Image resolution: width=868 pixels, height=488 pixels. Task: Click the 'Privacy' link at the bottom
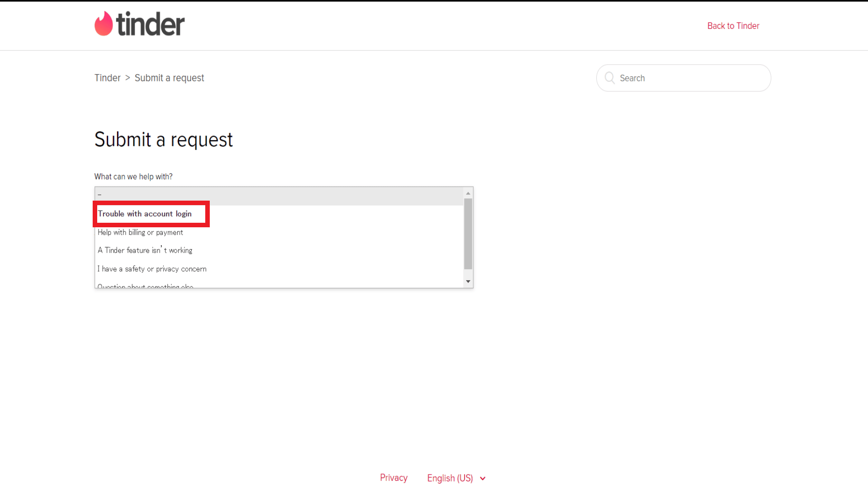coord(393,477)
